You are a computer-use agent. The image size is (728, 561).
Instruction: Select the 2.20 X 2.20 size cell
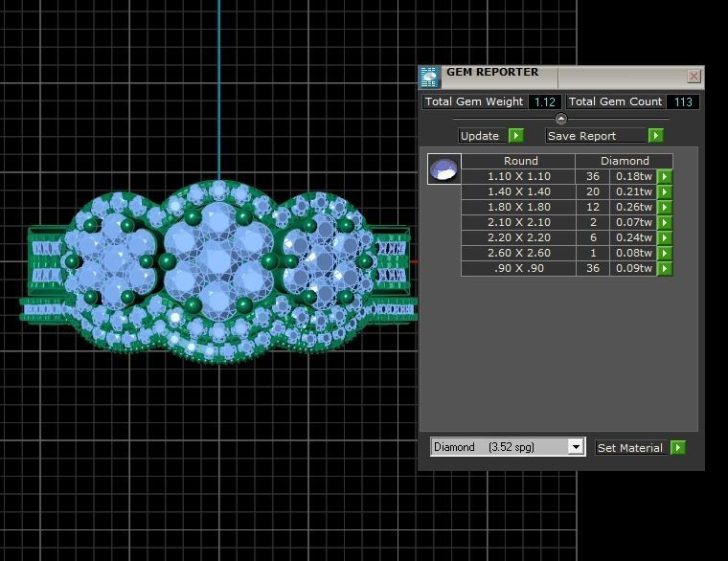[x=518, y=237]
